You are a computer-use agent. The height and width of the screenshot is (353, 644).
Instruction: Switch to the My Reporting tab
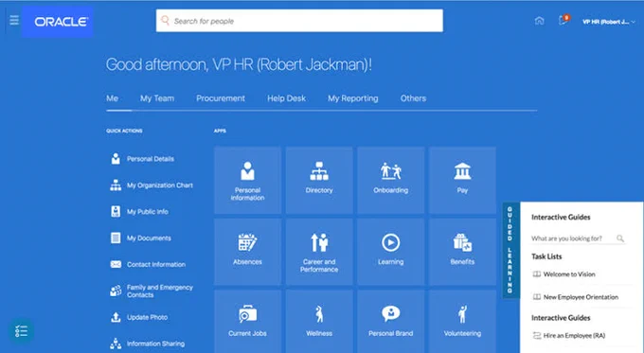tap(353, 98)
